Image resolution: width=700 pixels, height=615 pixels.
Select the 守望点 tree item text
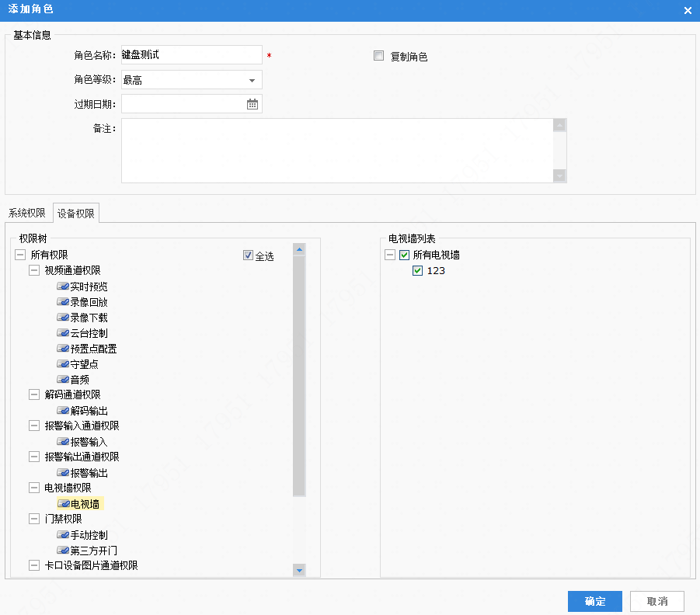point(85,364)
